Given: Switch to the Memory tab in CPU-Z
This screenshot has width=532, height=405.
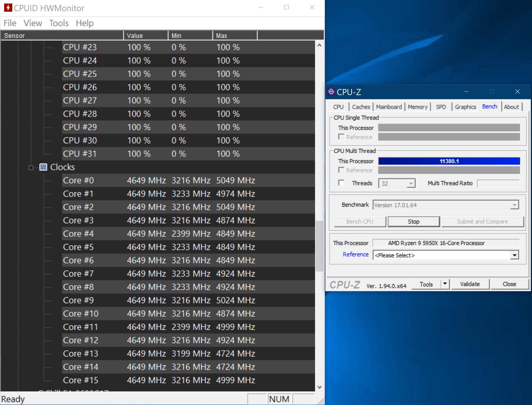Looking at the screenshot, I should click(418, 107).
